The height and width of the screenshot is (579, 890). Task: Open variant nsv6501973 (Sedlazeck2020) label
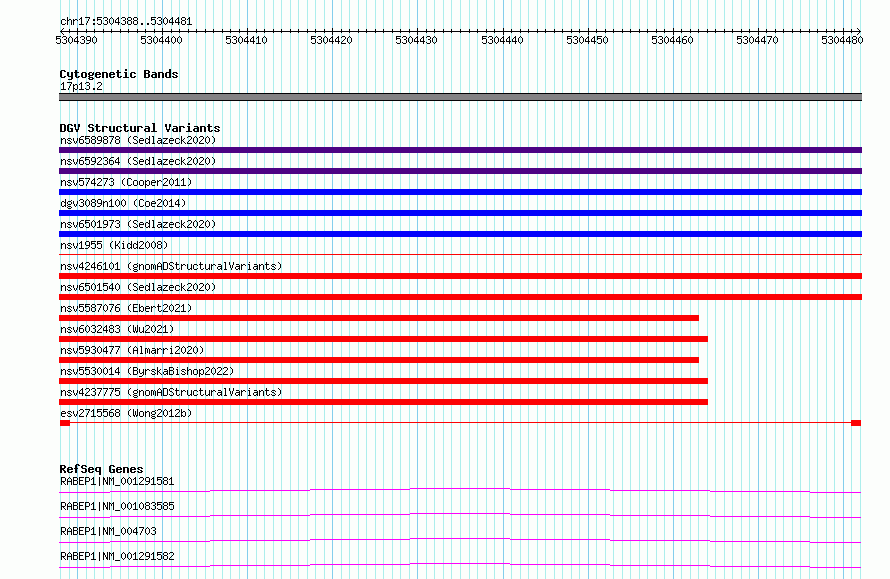pos(138,224)
